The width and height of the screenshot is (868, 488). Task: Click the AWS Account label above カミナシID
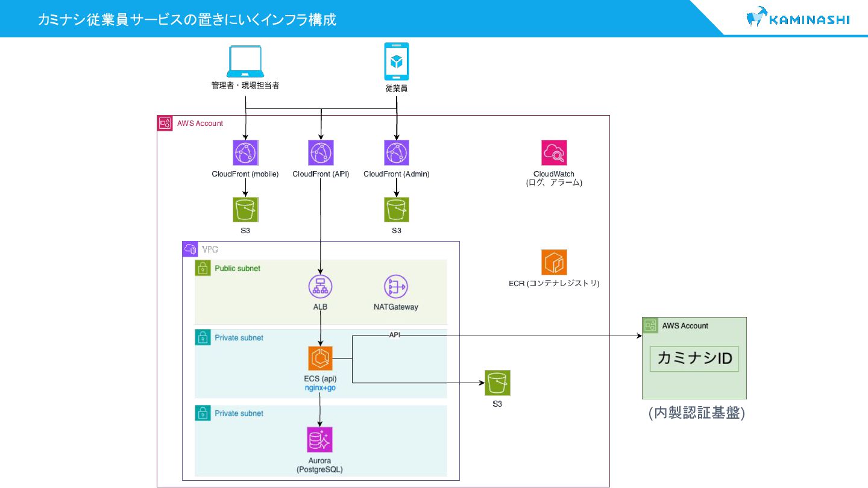pyautogui.click(x=685, y=325)
